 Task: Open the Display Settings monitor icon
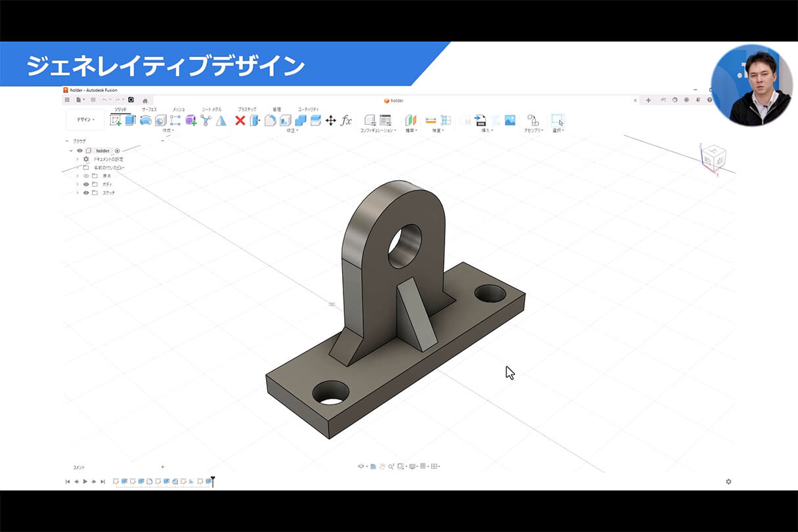coord(412,466)
